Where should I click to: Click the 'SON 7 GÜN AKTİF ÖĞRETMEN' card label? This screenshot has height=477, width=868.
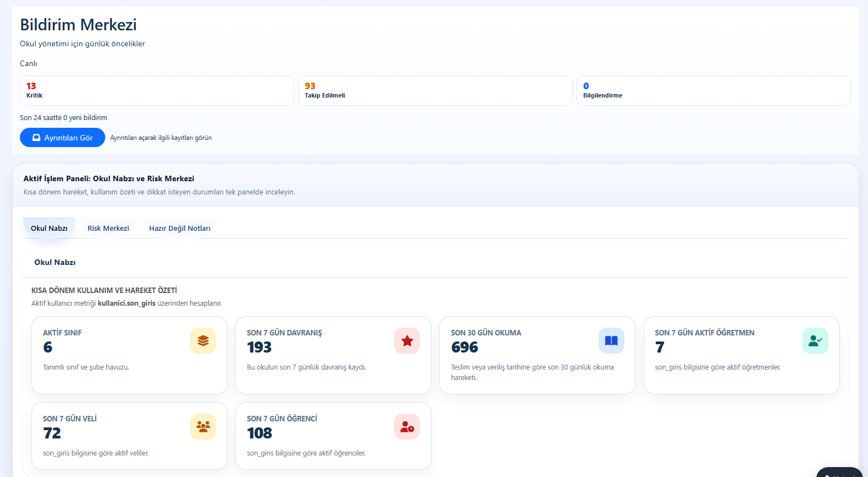(x=705, y=333)
